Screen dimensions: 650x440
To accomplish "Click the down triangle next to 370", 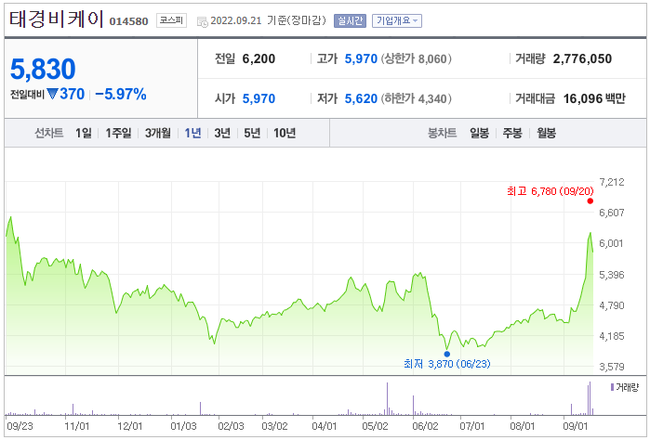I will [52, 94].
